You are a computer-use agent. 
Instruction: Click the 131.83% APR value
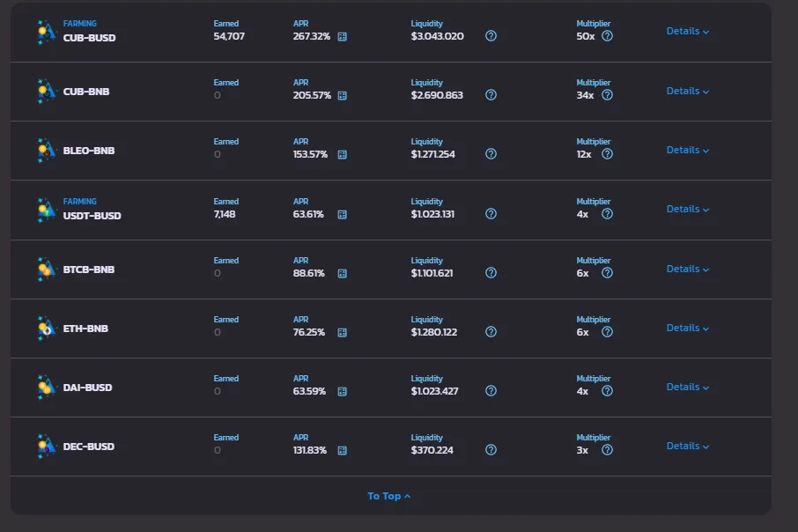tap(310, 451)
